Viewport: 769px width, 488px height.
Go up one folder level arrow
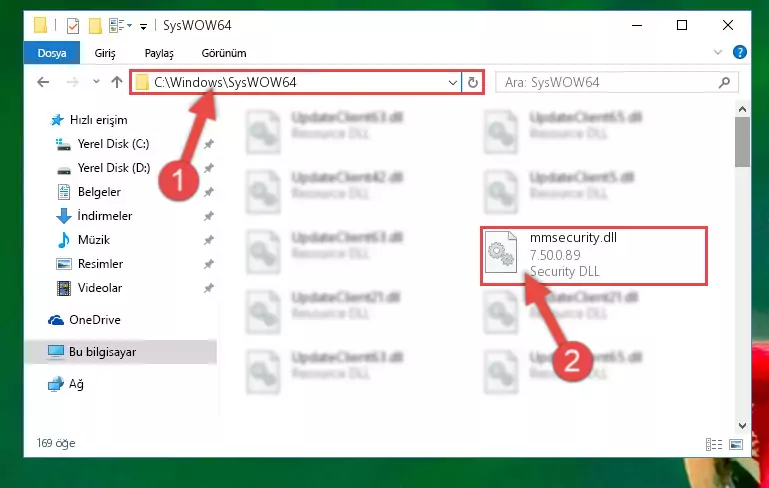pos(117,82)
